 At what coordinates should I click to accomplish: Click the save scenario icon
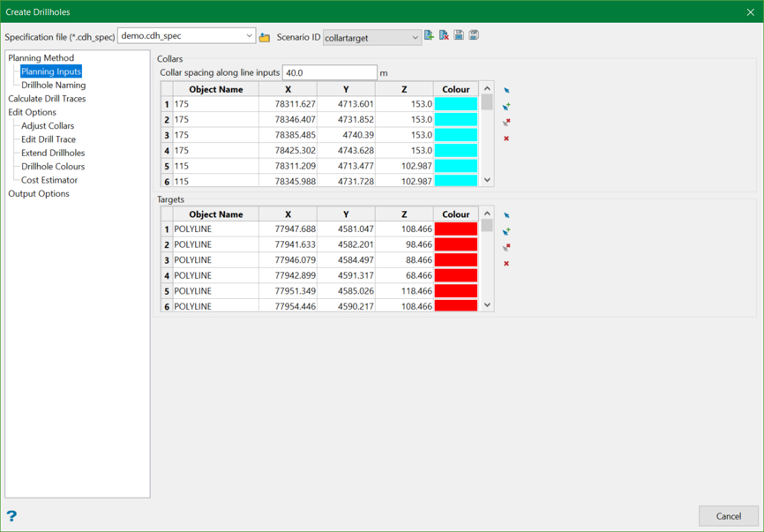[x=459, y=36]
